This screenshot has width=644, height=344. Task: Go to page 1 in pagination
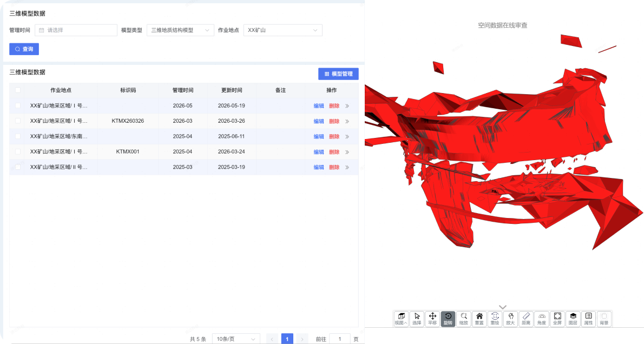pos(287,339)
